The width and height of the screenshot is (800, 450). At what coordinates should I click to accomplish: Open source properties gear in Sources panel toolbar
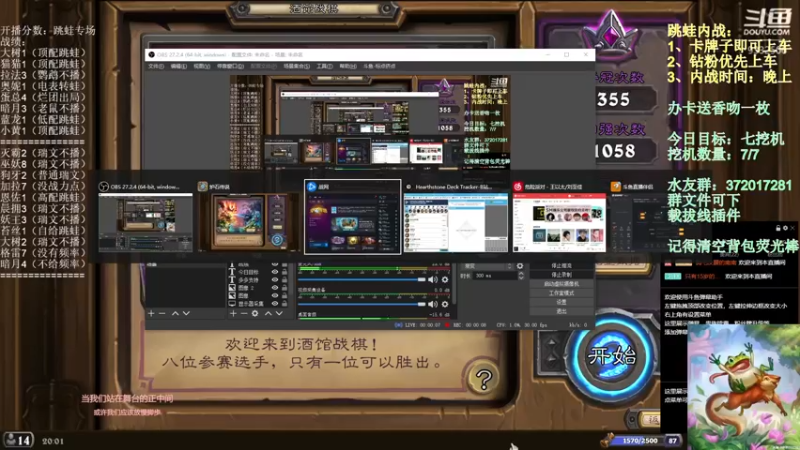(x=255, y=313)
